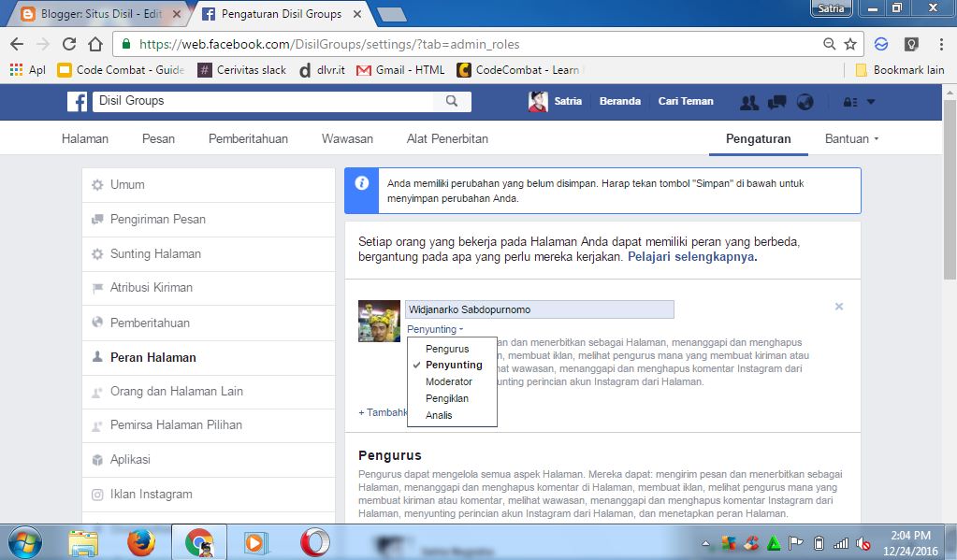Click the Umum gear icon
957x560 pixels.
tap(97, 185)
